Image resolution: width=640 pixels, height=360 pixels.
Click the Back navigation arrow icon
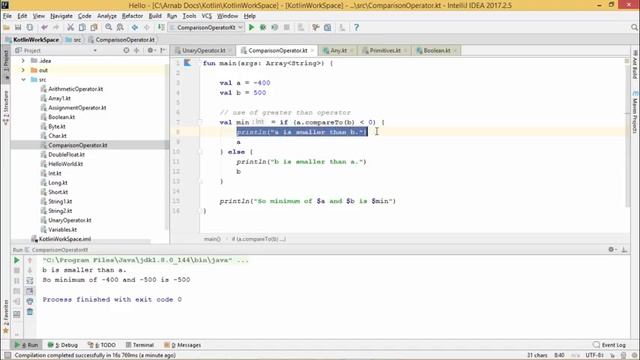(x=134, y=27)
